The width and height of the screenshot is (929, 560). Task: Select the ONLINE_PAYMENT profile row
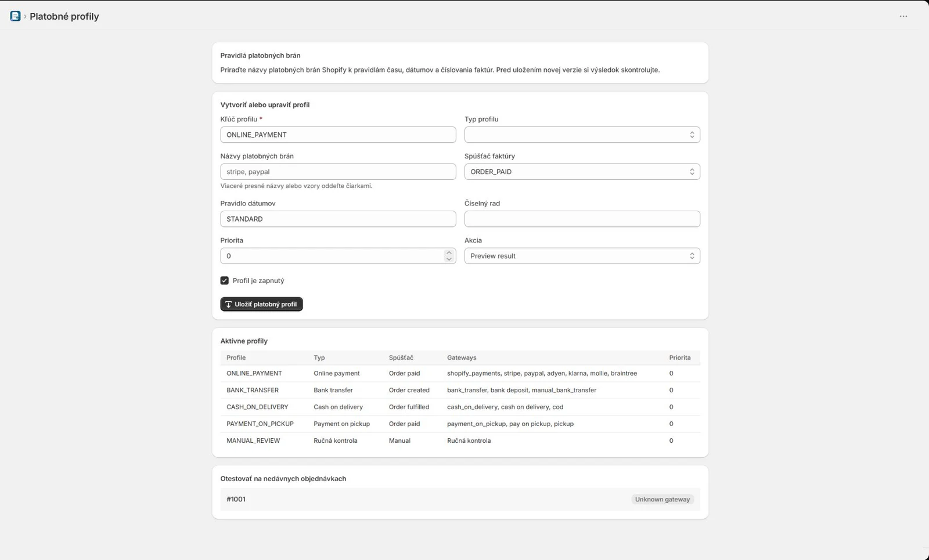pos(460,373)
